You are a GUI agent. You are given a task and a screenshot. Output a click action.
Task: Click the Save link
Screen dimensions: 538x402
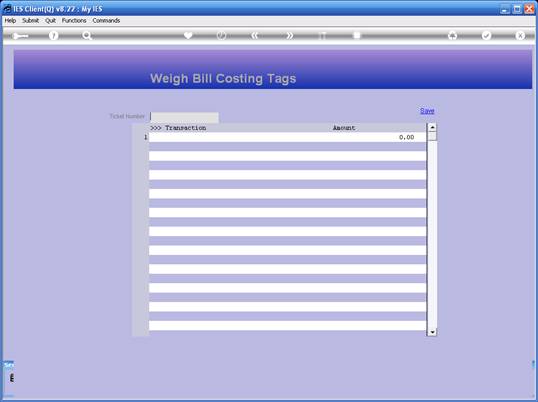coord(427,111)
